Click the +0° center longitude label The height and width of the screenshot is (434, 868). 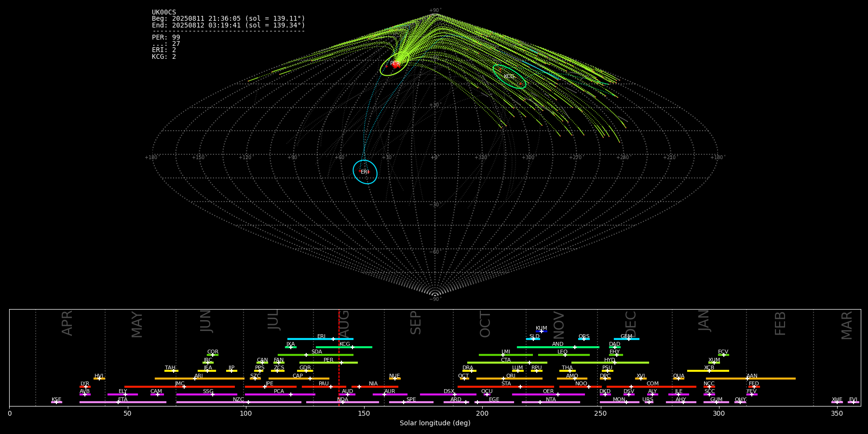(x=434, y=158)
